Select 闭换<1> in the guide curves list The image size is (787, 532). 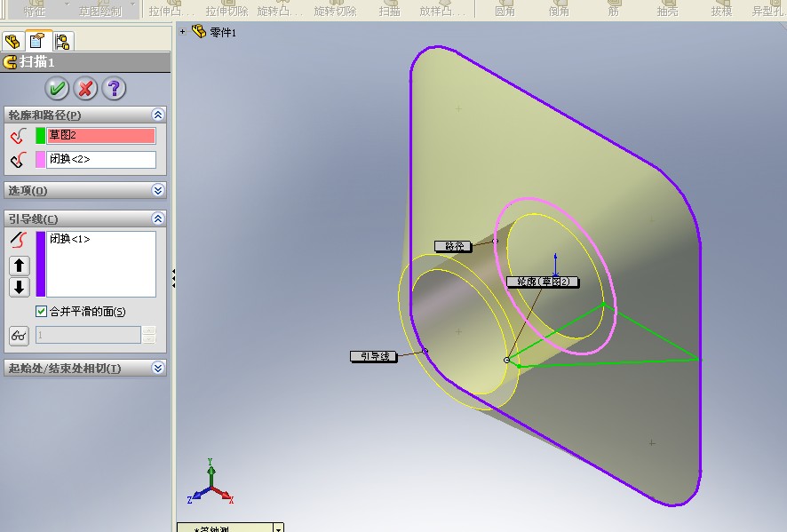click(70, 239)
